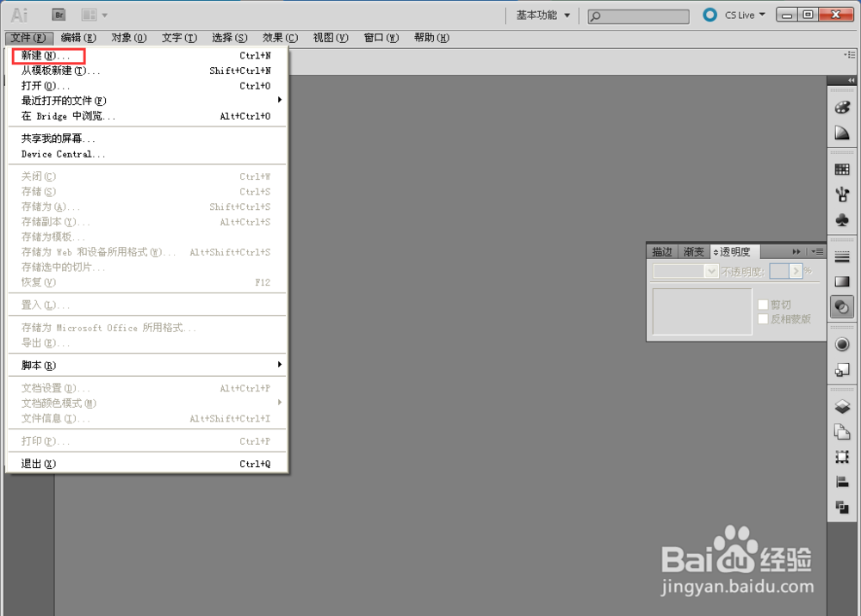Viewport: 861px width, 616px height.
Task: Open the Symbols panel club icon
Action: tap(842, 220)
